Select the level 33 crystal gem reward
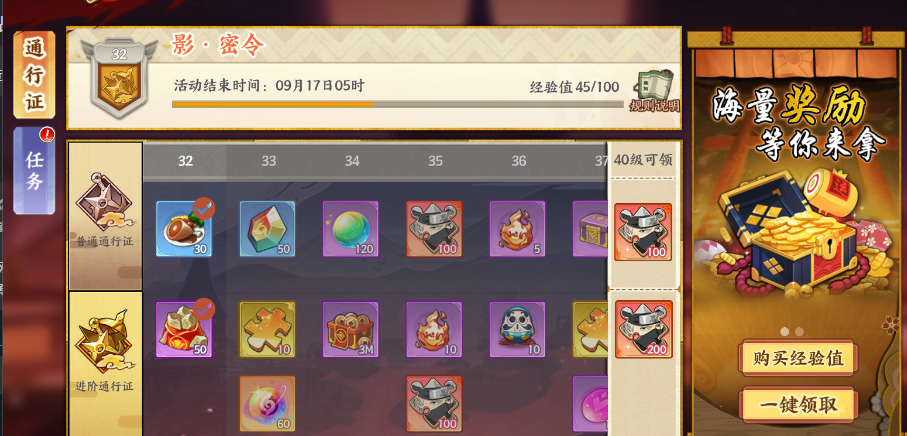 (x=267, y=229)
